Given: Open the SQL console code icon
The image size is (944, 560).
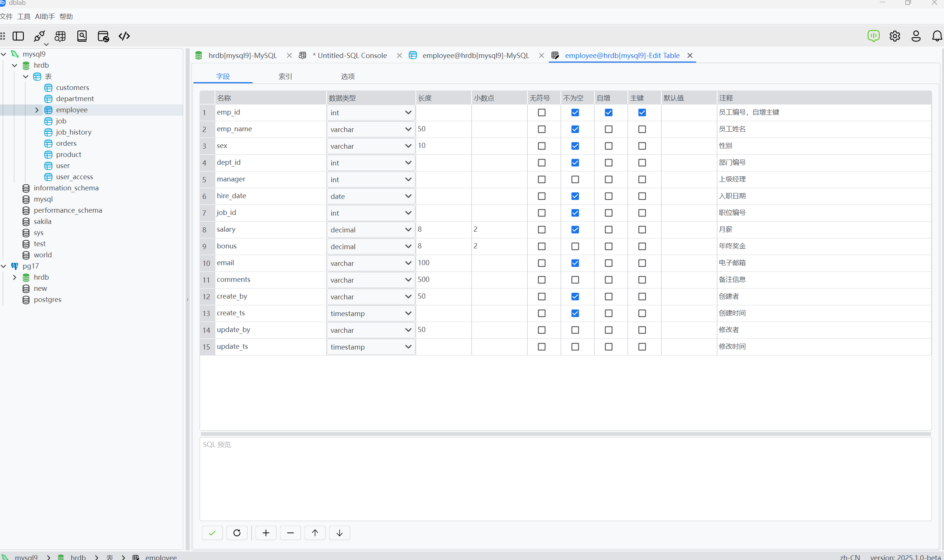Looking at the screenshot, I should pos(124,36).
